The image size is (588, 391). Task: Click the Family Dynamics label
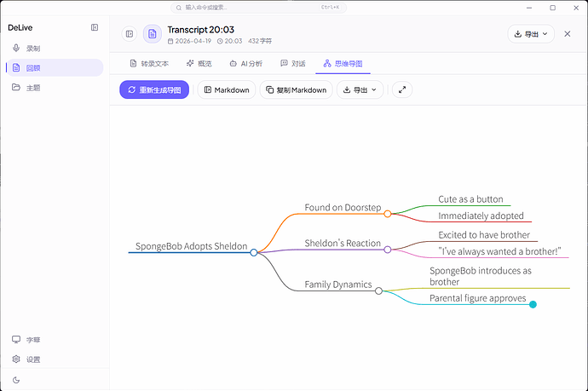[338, 285]
